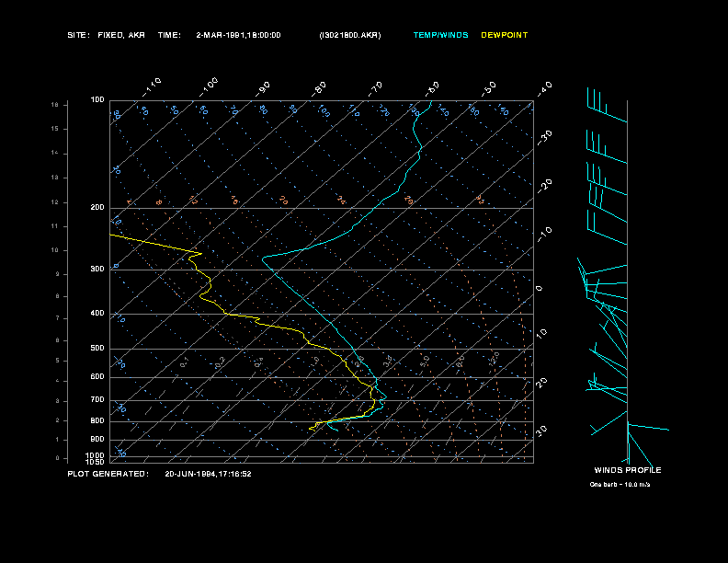728x563 pixels.
Task: Click the -100 isotherm label
Action: point(209,87)
